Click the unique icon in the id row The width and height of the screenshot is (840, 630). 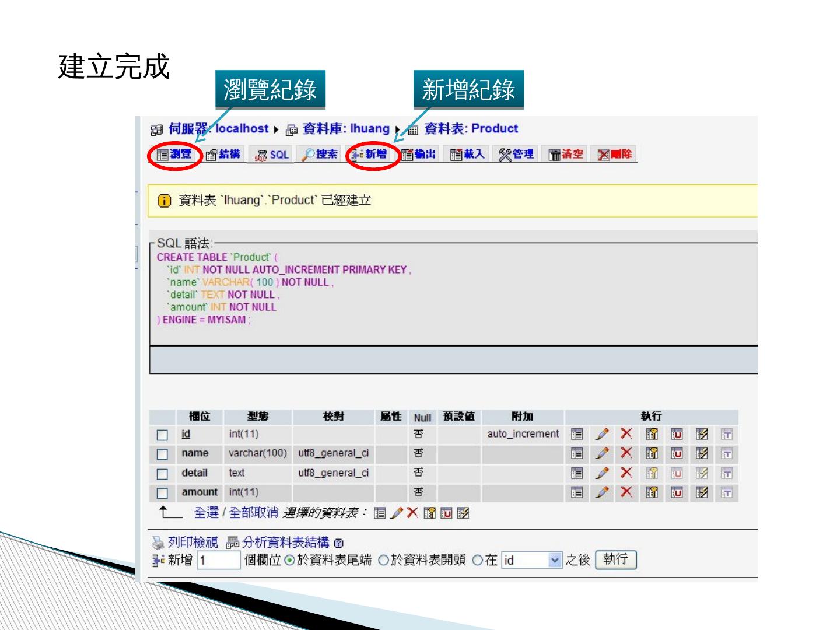coord(677,434)
